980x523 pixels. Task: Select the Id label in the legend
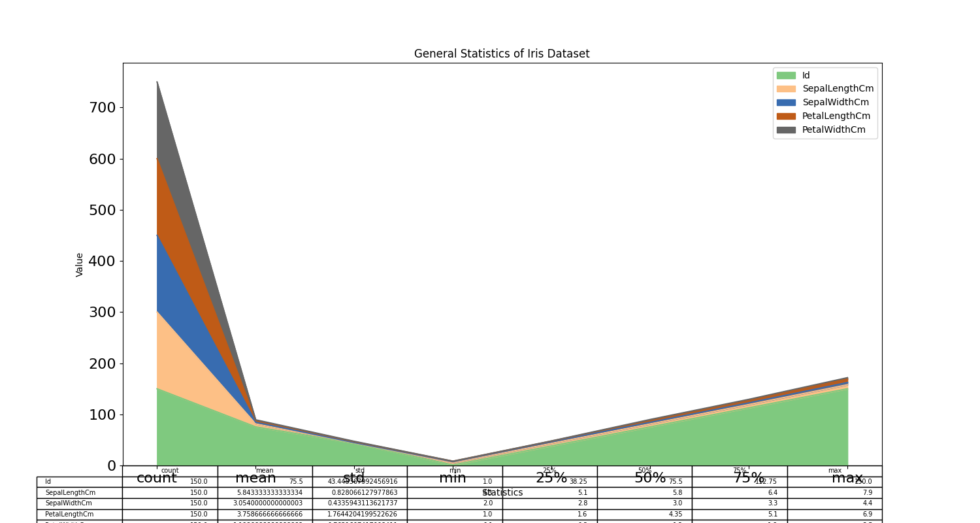coord(806,75)
